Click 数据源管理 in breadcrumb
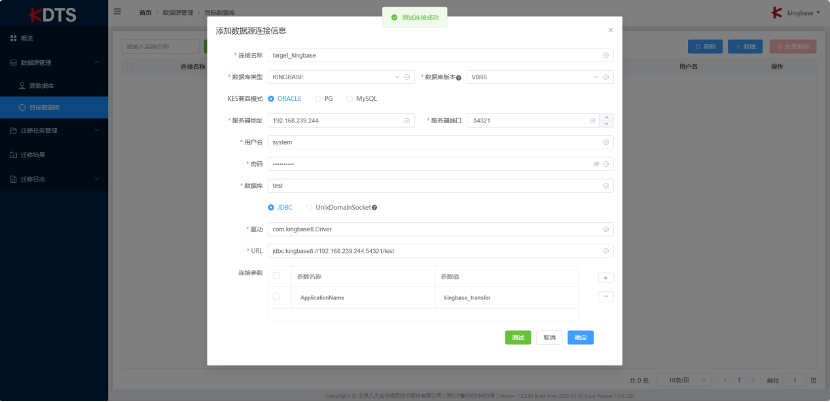This screenshot has width=830, height=402. (x=178, y=12)
